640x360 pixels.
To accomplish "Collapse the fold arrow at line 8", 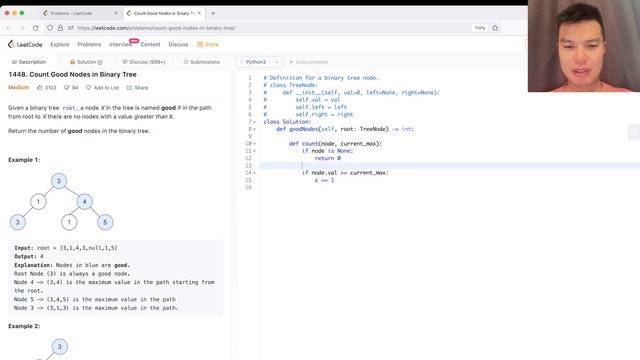I will [255, 129].
